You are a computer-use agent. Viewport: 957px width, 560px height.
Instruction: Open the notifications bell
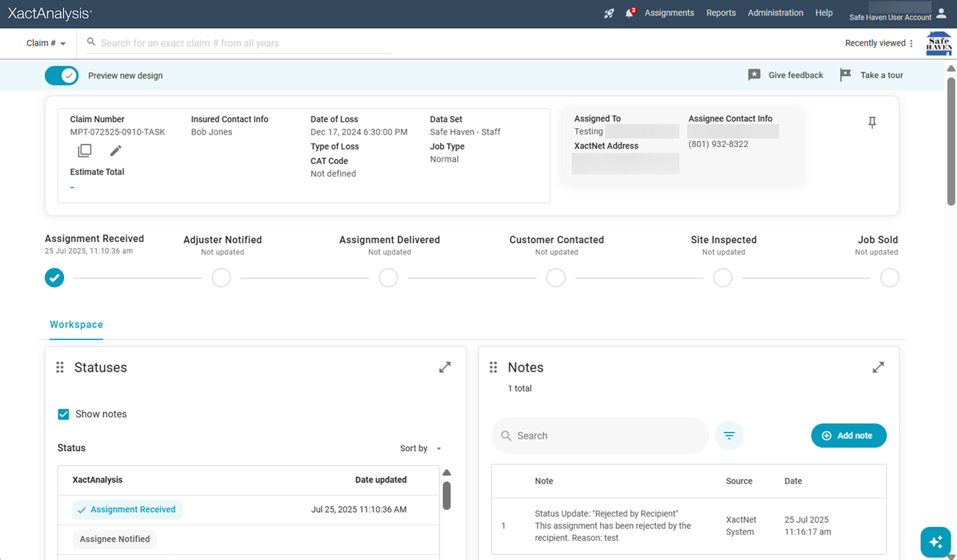point(629,13)
